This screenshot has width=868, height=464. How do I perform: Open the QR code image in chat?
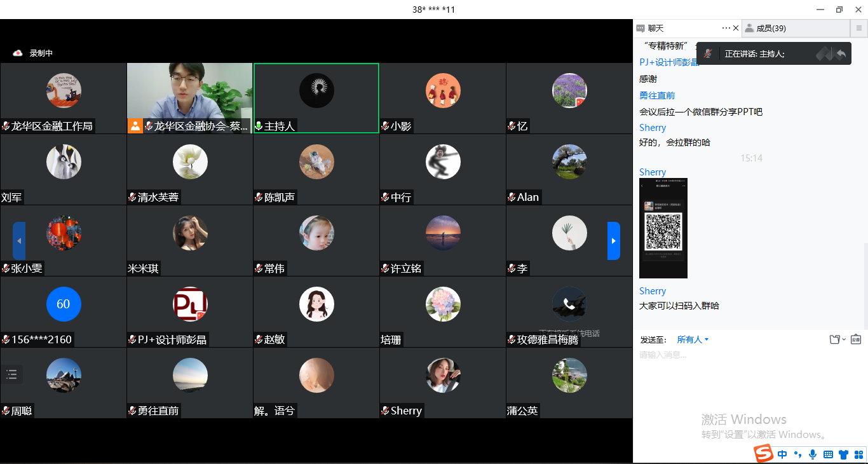pos(663,228)
